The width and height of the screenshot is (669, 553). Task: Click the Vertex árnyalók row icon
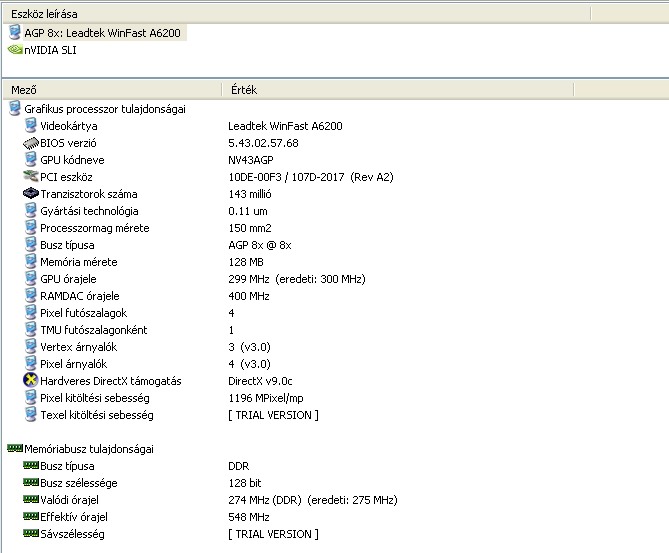(x=31, y=346)
